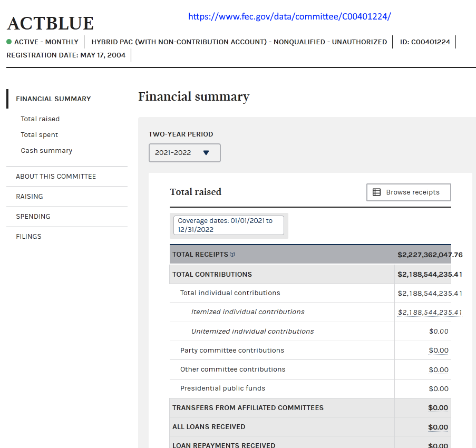Click Presidential public funds label

(x=222, y=388)
